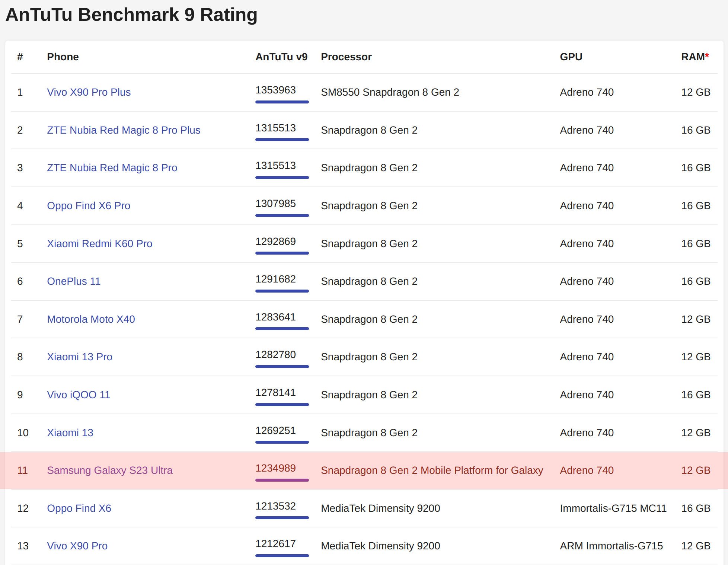This screenshot has height=565, width=728.
Task: Open the Oppo Find X6 Pro link
Action: [x=89, y=206]
